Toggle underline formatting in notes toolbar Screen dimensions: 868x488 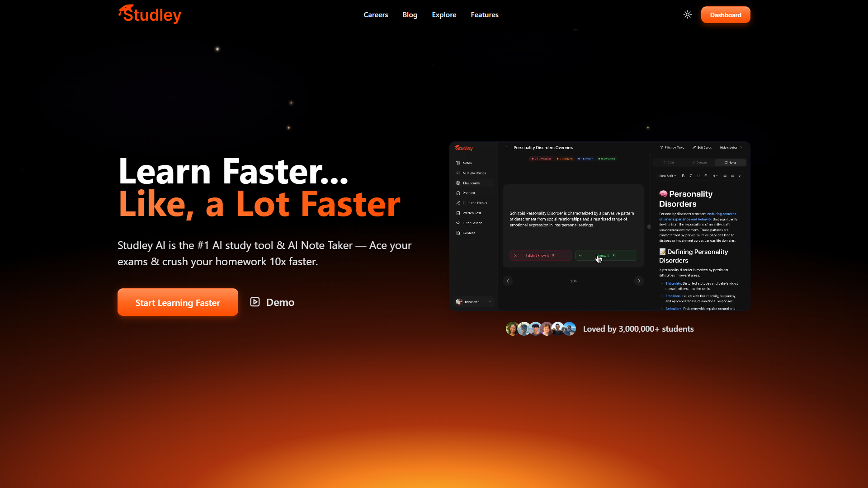[x=698, y=176]
